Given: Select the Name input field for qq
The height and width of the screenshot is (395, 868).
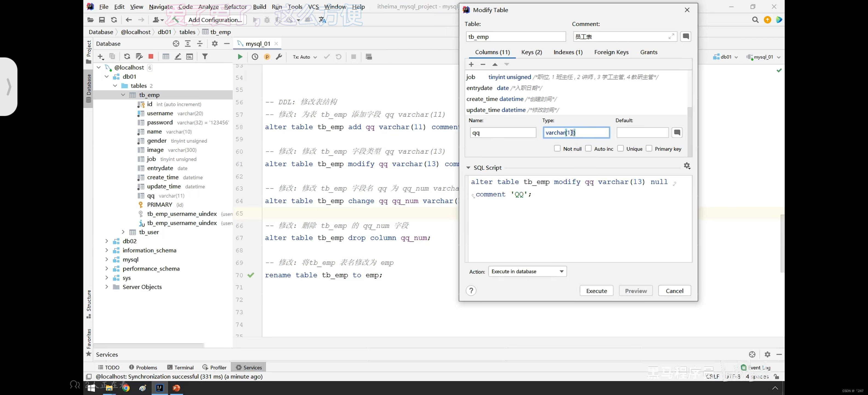Looking at the screenshot, I should tap(501, 132).
